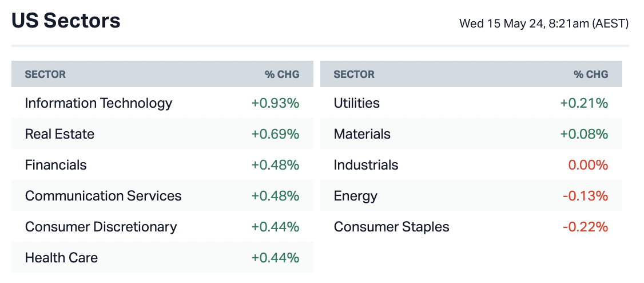Select Consumer Staples sector

tap(391, 227)
